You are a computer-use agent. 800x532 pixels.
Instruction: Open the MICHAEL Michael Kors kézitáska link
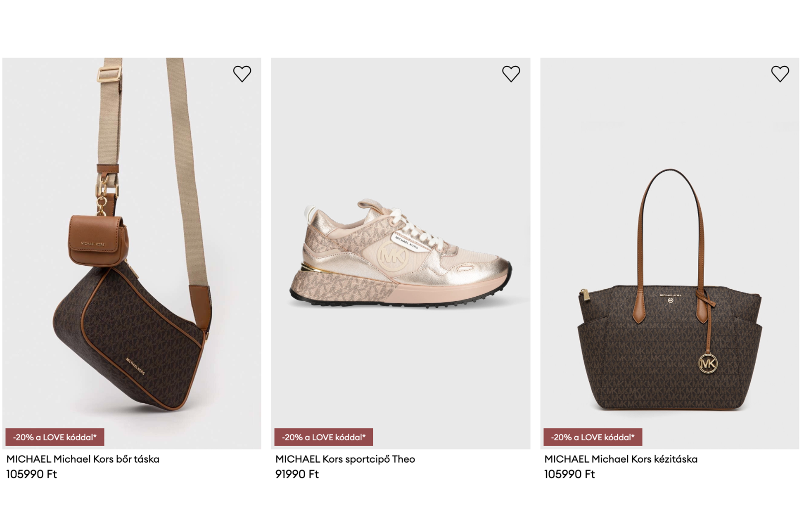tap(620, 459)
